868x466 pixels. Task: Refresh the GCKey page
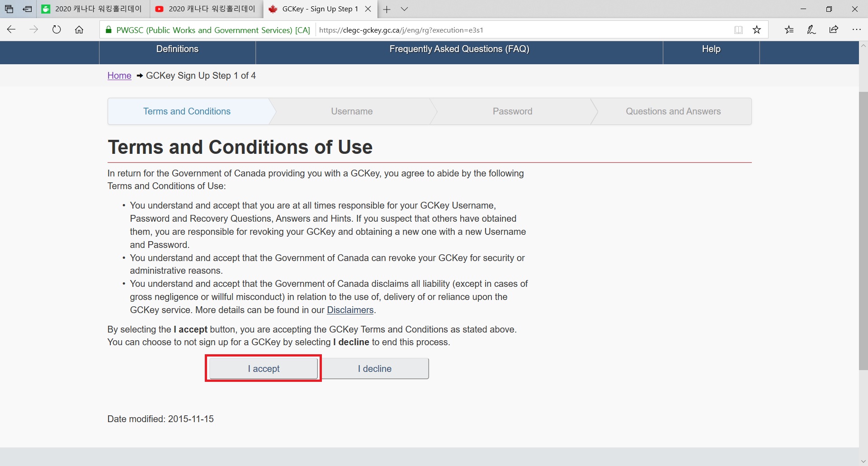click(x=57, y=30)
